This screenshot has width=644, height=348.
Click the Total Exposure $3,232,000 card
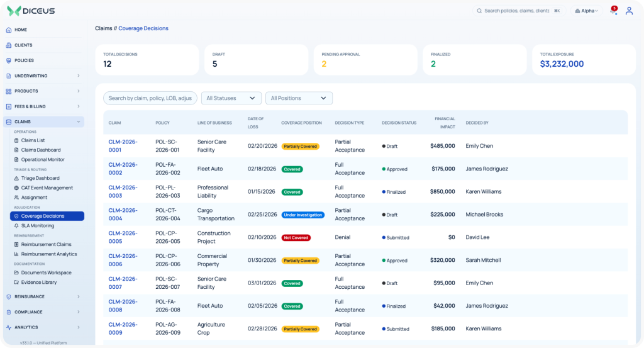[584, 60]
